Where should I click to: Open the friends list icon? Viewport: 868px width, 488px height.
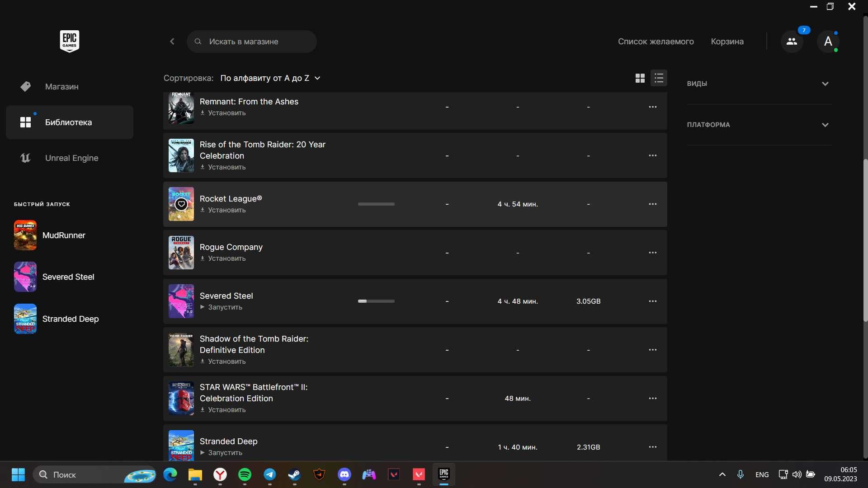(792, 42)
